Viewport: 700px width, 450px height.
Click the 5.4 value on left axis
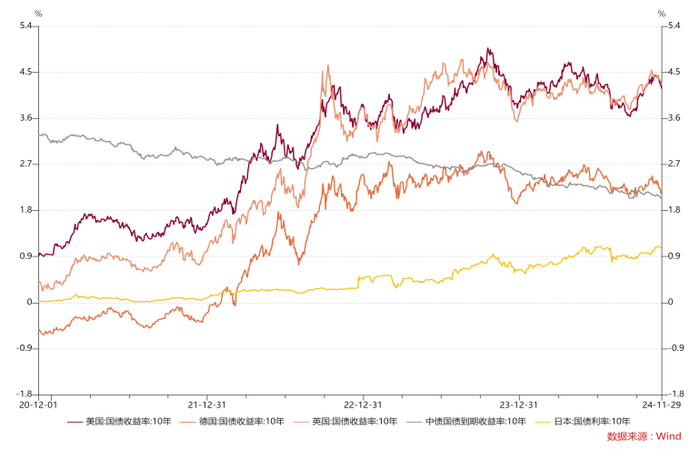tap(28, 26)
